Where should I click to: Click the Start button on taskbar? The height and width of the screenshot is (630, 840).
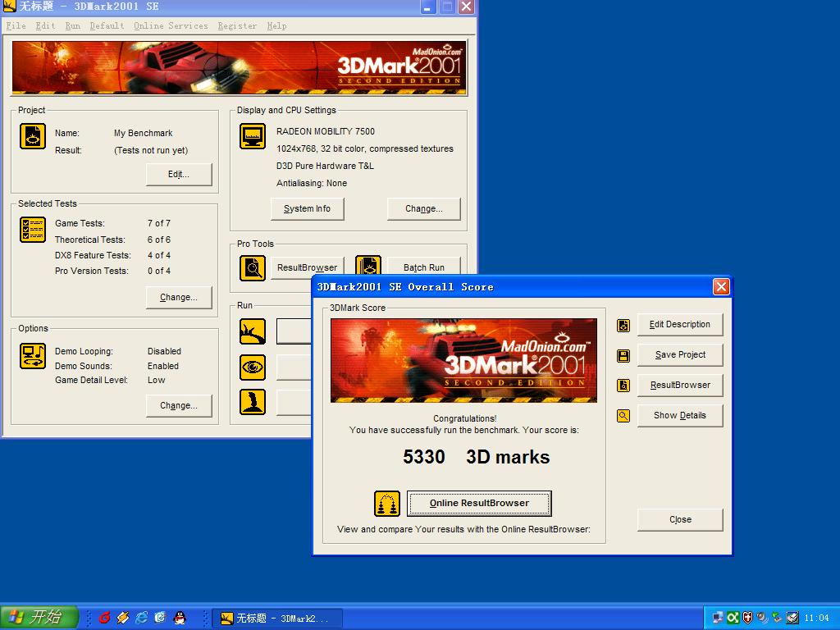[x=39, y=617]
